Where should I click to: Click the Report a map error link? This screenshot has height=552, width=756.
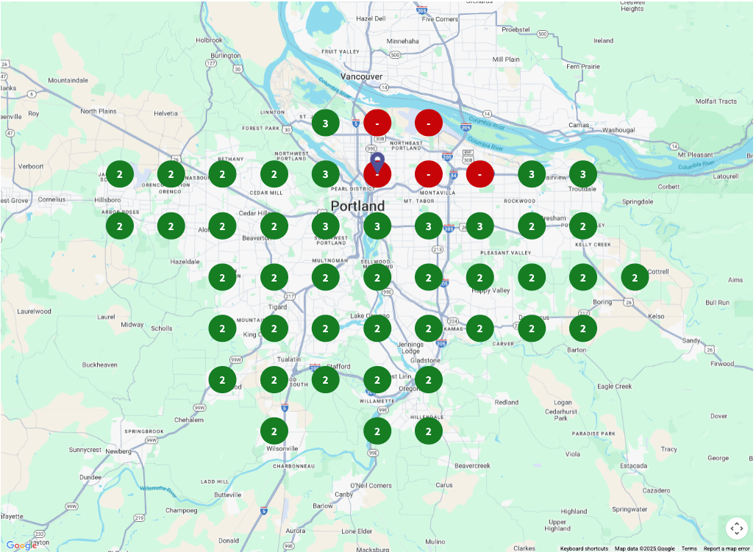(x=727, y=548)
